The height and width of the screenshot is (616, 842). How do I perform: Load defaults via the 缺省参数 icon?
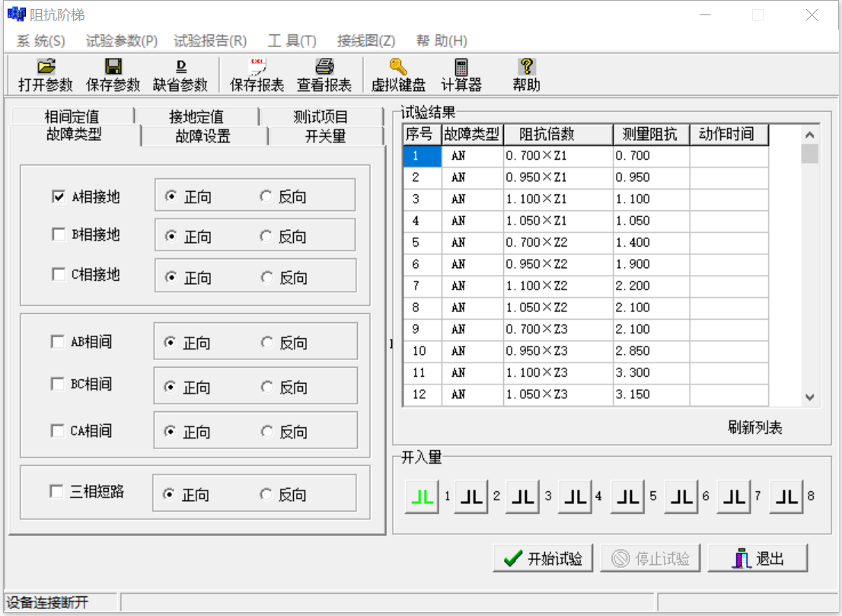click(183, 74)
